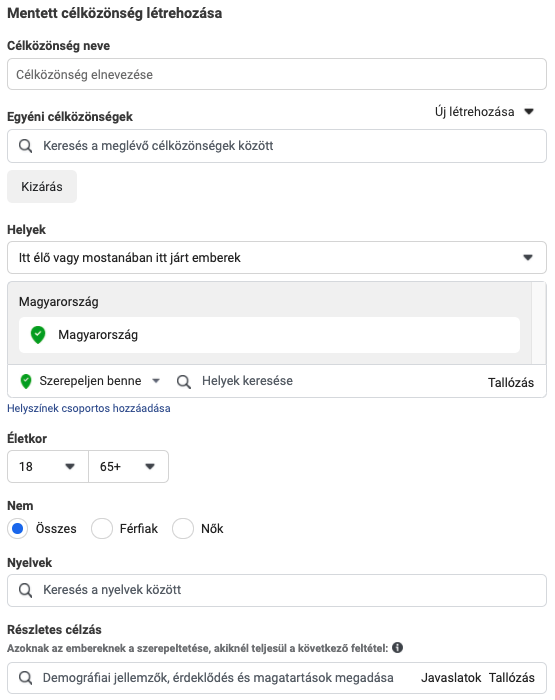Click Tallózás in the locations search row
Image resolution: width=555 pixels, height=700 pixels.
click(511, 383)
